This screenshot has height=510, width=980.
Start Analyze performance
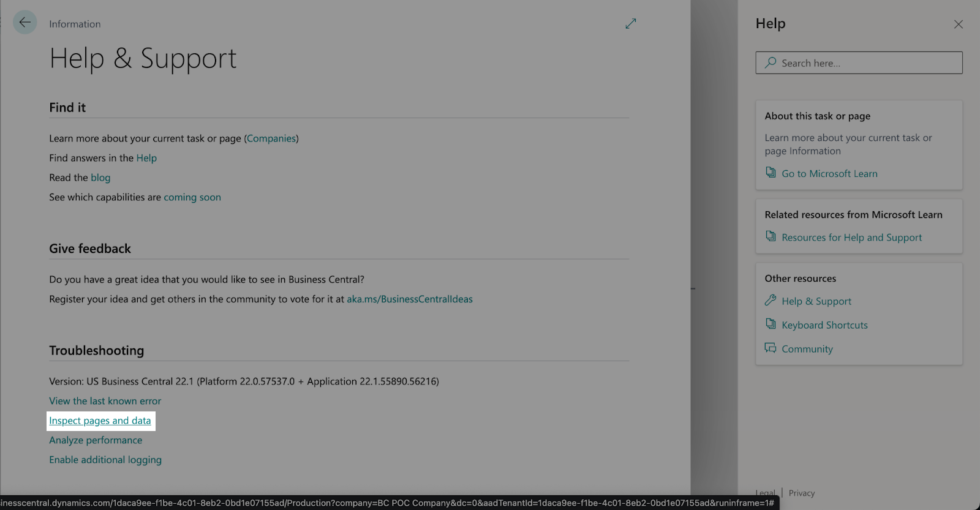click(96, 440)
